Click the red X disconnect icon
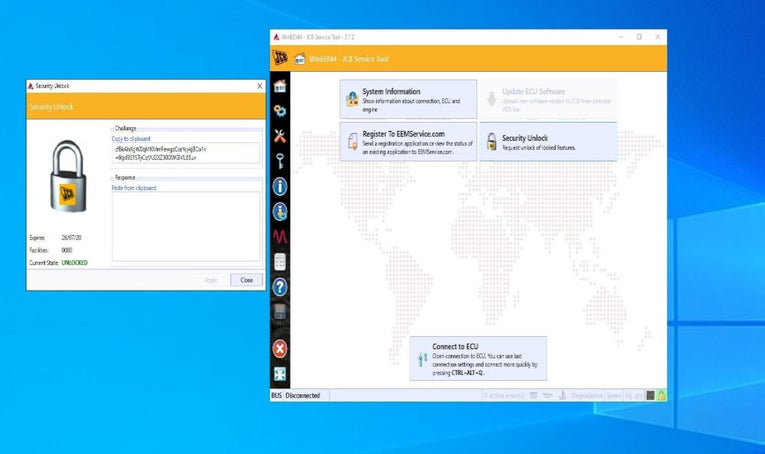765x454 pixels. click(280, 348)
